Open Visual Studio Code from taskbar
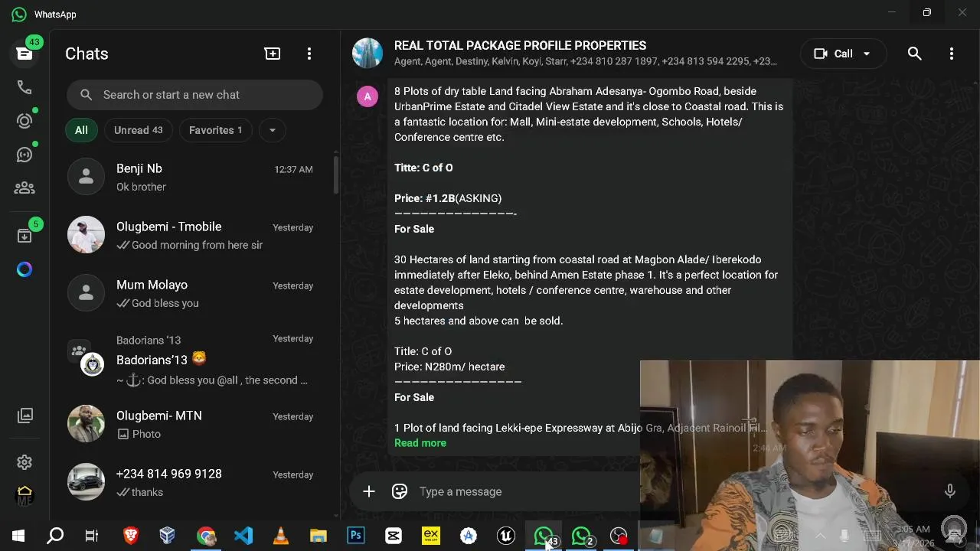The image size is (980, 551). 243,536
